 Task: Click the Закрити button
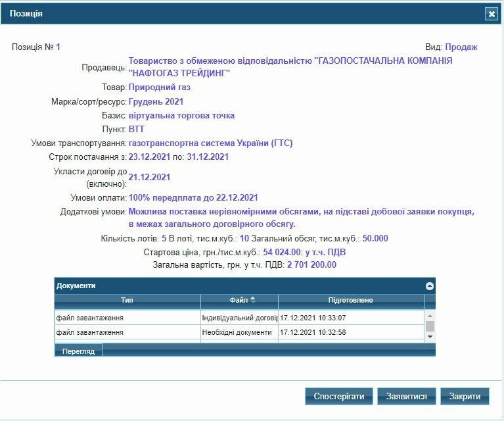tap(465, 396)
